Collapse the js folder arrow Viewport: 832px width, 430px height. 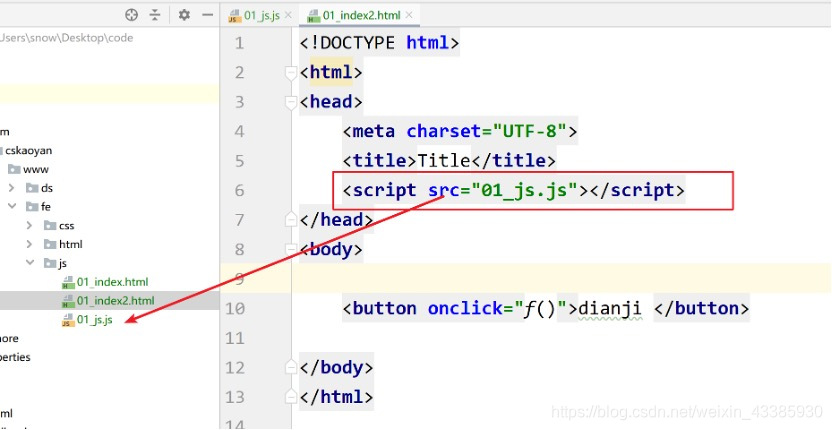[x=30, y=263]
